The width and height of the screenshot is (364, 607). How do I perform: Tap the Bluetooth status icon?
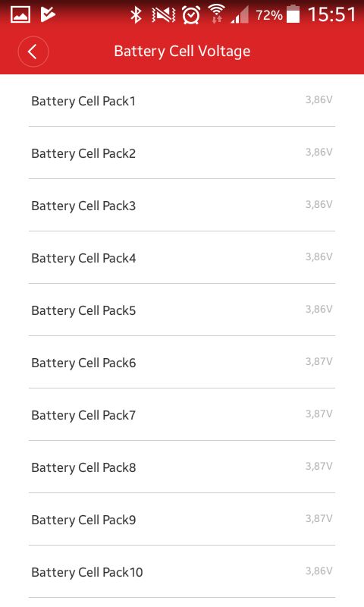tap(136, 15)
